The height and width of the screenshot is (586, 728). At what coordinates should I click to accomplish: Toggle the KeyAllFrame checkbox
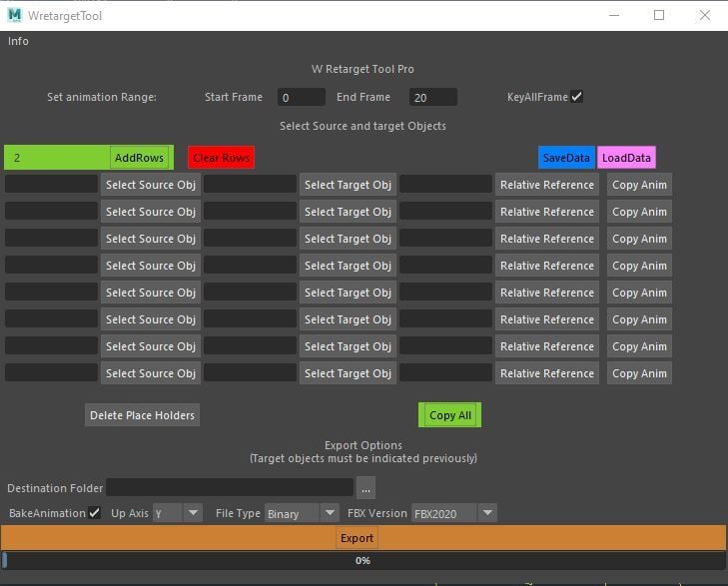point(576,97)
